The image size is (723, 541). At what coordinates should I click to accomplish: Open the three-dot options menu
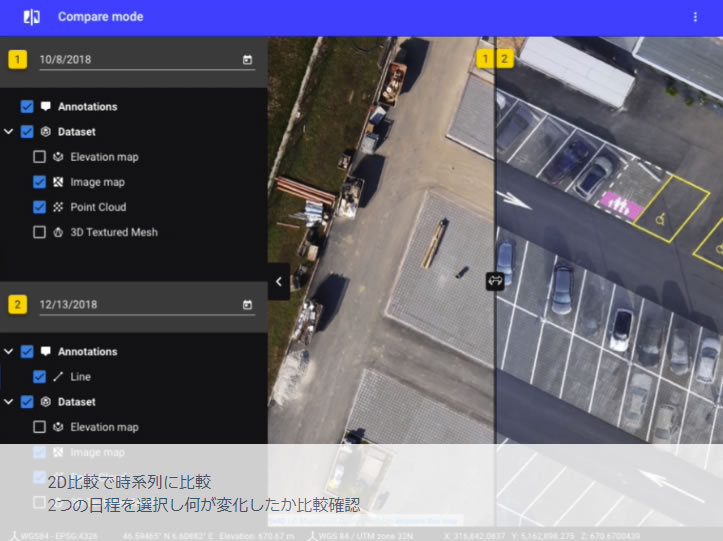pyautogui.click(x=695, y=17)
